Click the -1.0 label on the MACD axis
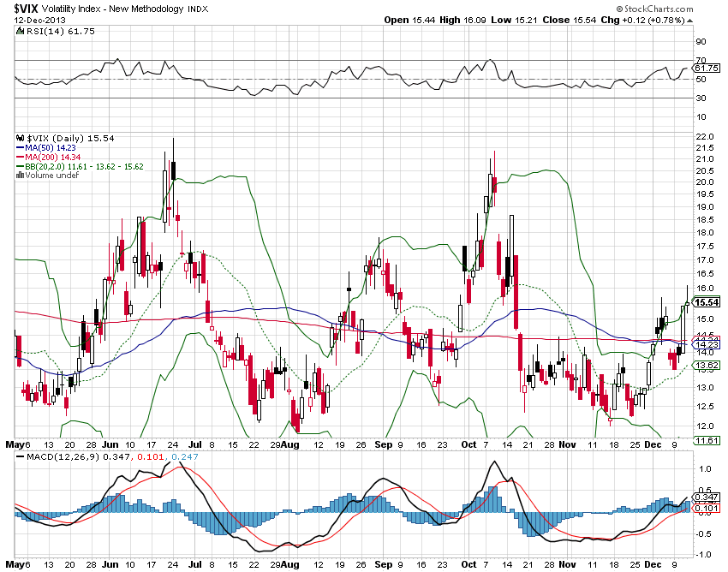Screen dimensions: 728x572 (x=704, y=555)
